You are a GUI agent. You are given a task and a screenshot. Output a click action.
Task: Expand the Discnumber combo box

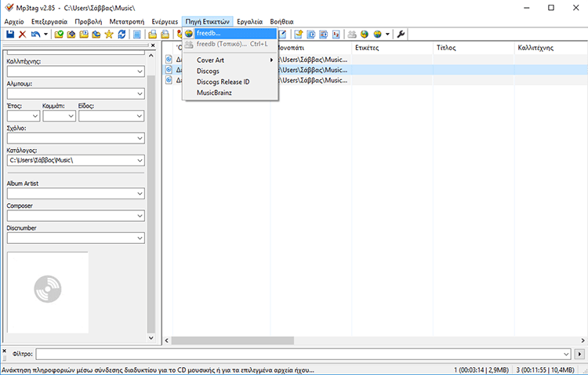(x=140, y=238)
